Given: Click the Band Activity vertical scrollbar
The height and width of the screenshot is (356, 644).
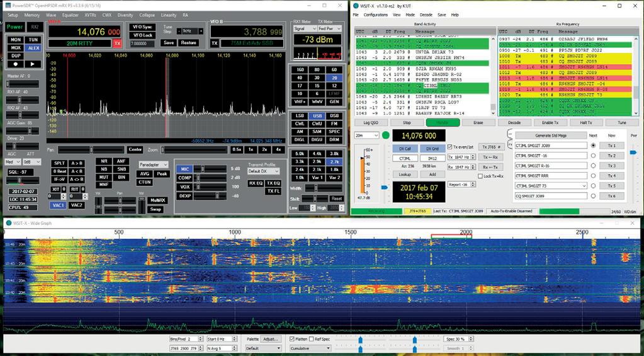Looking at the screenshot, I should (494, 78).
